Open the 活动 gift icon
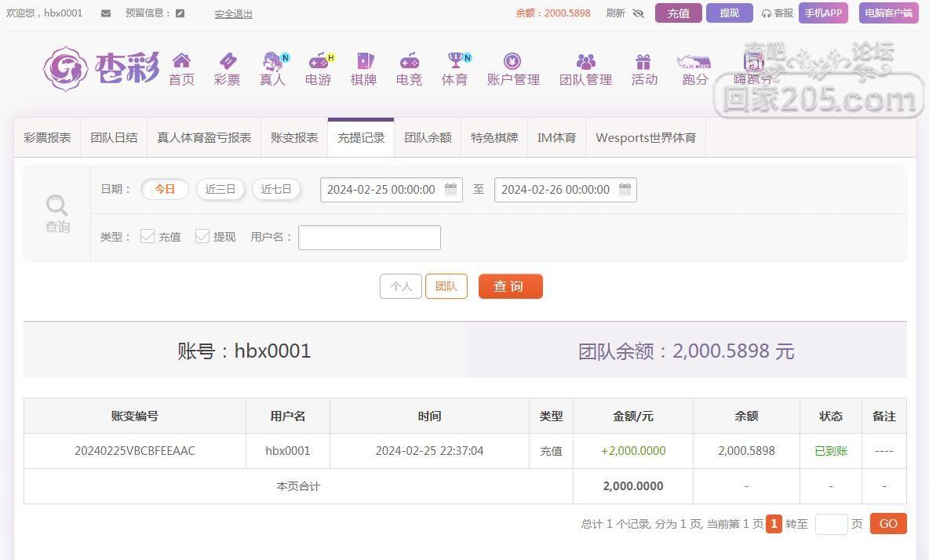 point(643,61)
